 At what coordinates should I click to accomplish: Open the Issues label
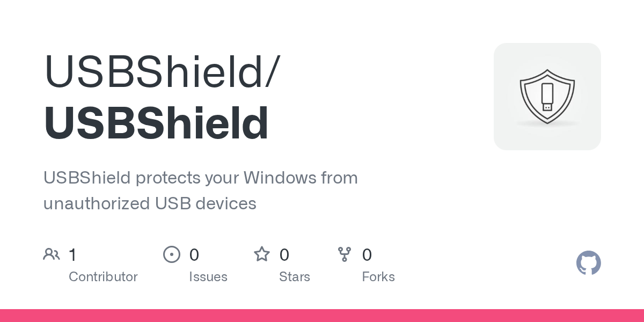(x=208, y=277)
